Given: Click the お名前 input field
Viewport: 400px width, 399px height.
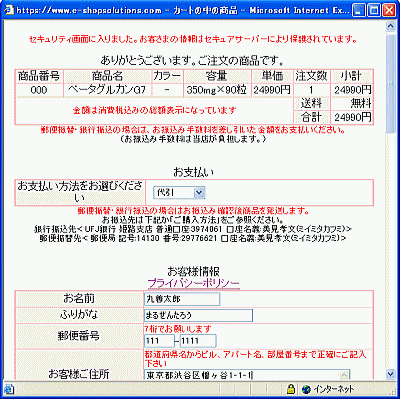Looking at the screenshot, I should click(182, 299).
